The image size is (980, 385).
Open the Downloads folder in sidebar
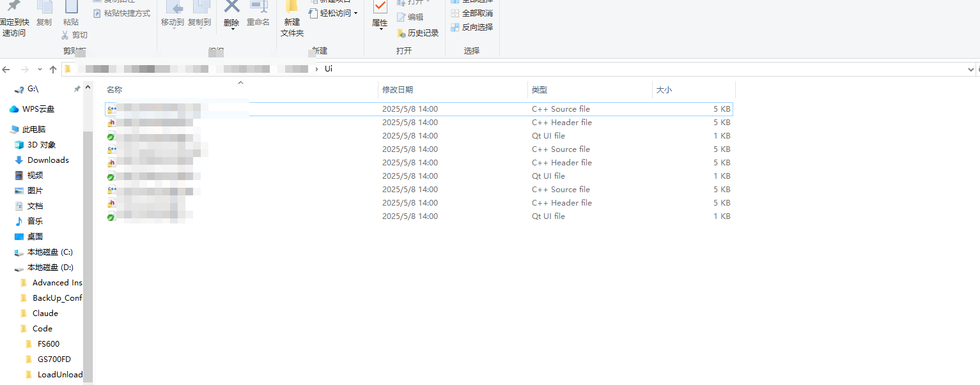(x=42, y=160)
